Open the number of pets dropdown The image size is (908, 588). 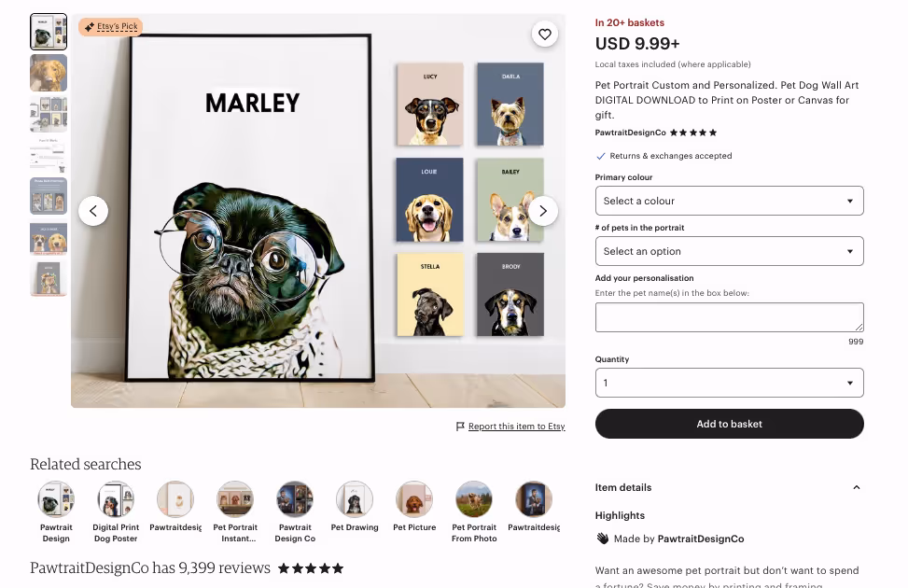[x=729, y=251]
